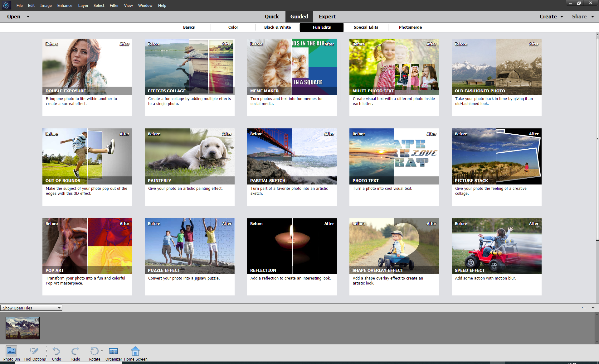The width and height of the screenshot is (599, 364).
Task: Open the Enhance menu
Action: point(65,5)
